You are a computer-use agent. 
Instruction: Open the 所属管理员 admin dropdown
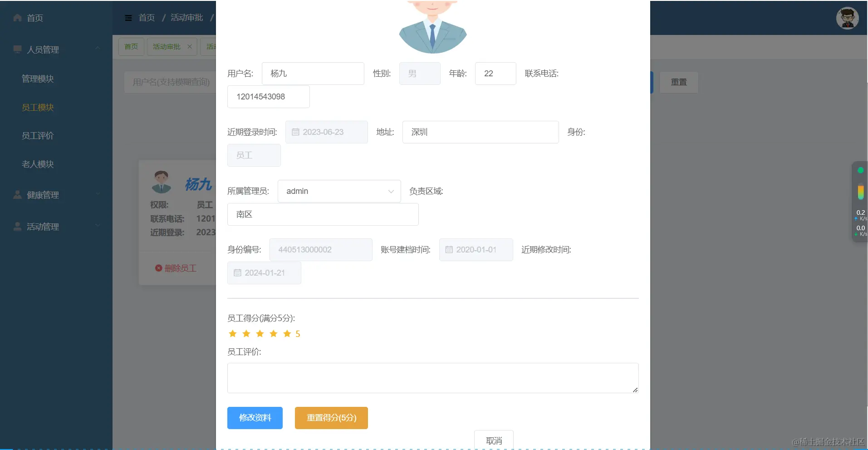point(339,191)
